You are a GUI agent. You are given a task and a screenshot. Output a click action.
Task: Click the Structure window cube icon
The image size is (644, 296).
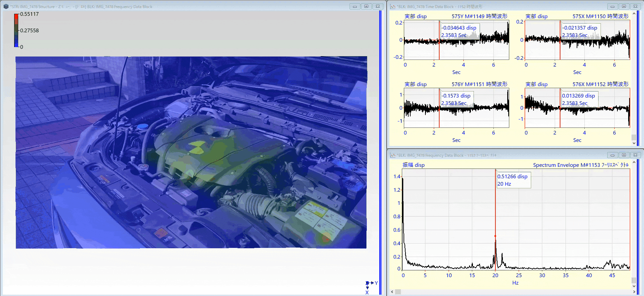(6, 6)
